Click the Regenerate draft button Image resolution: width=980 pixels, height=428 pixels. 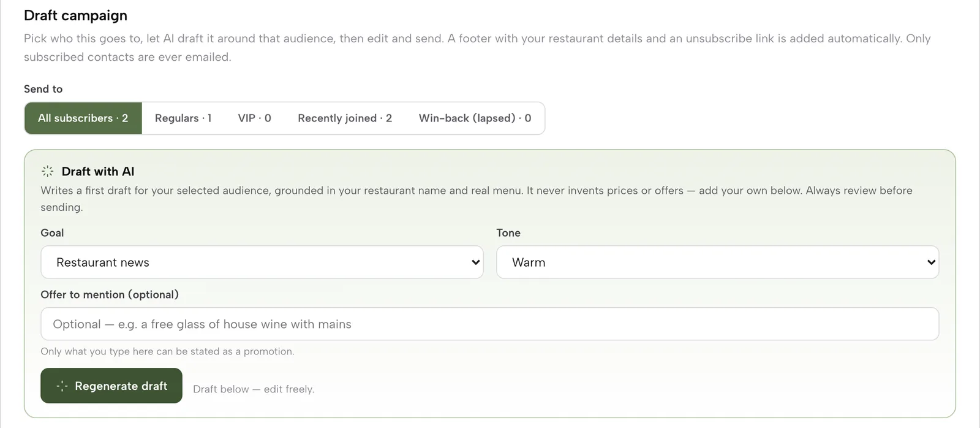pyautogui.click(x=111, y=386)
